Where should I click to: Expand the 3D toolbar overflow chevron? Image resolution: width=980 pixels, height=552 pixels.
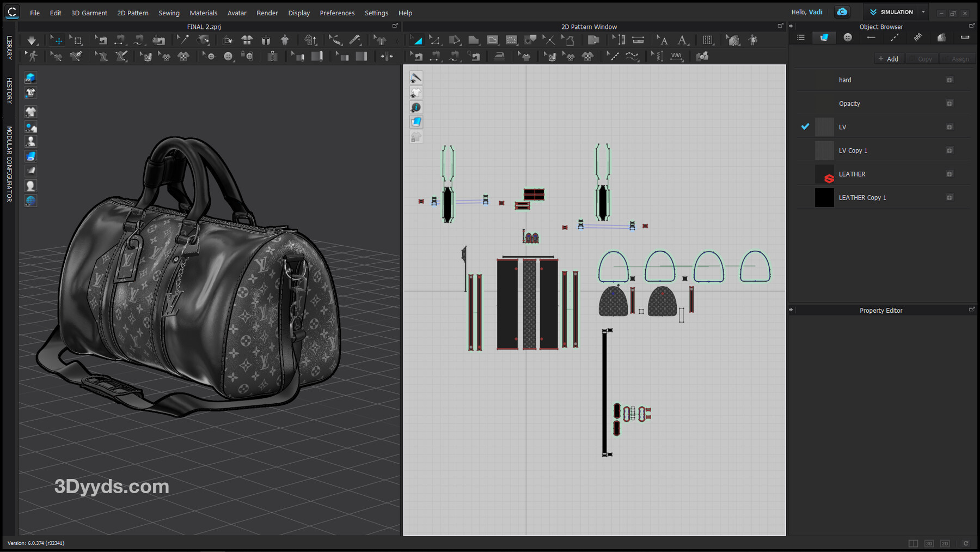pyautogui.click(x=396, y=41)
